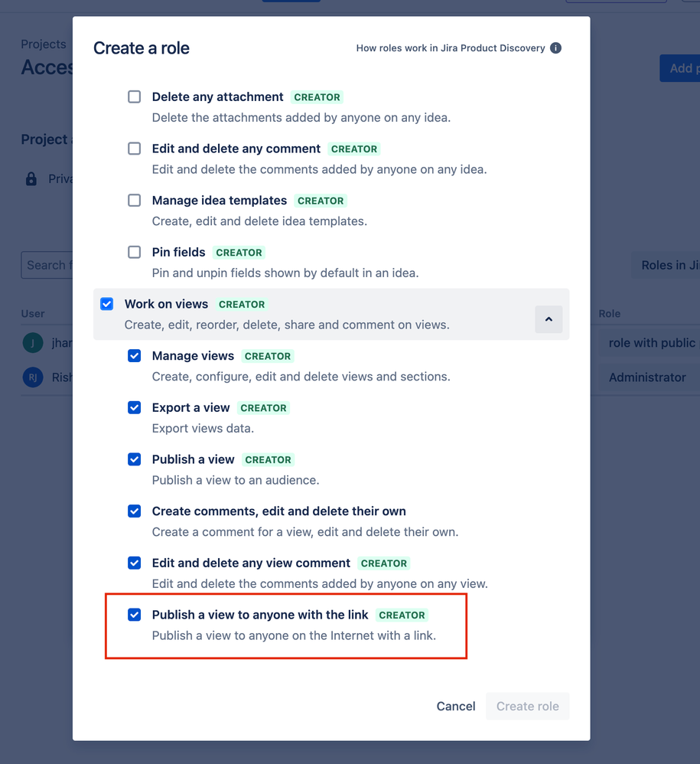
Task: Uncheck Edit and delete any view comment
Action: pos(135,563)
